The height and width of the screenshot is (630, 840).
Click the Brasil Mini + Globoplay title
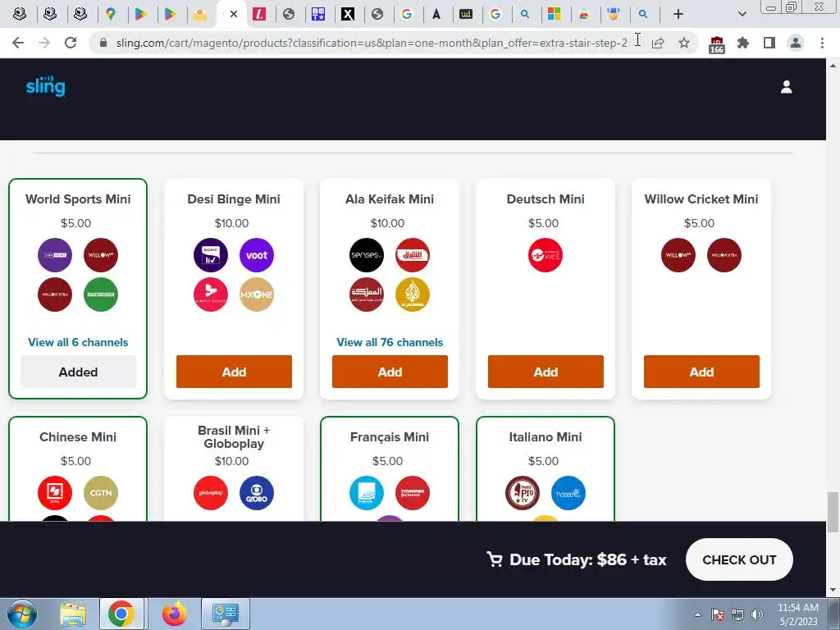(234, 437)
